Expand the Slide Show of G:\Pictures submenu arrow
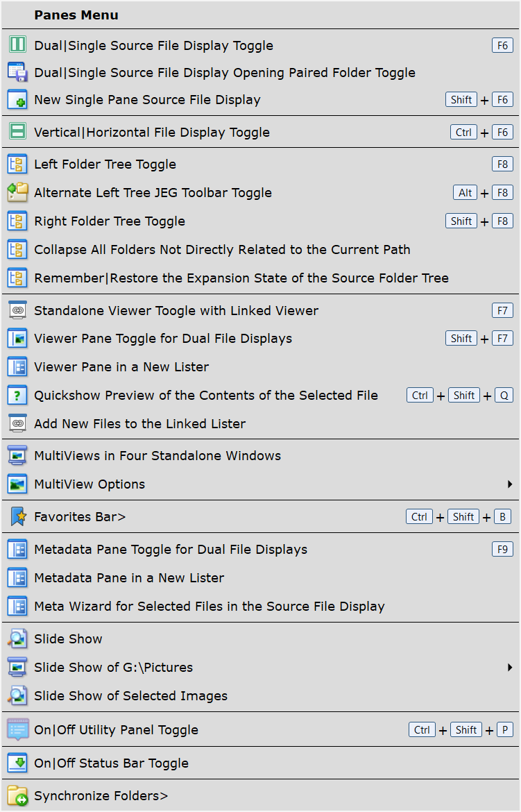Image resolution: width=521 pixels, height=812 pixels. click(510, 667)
